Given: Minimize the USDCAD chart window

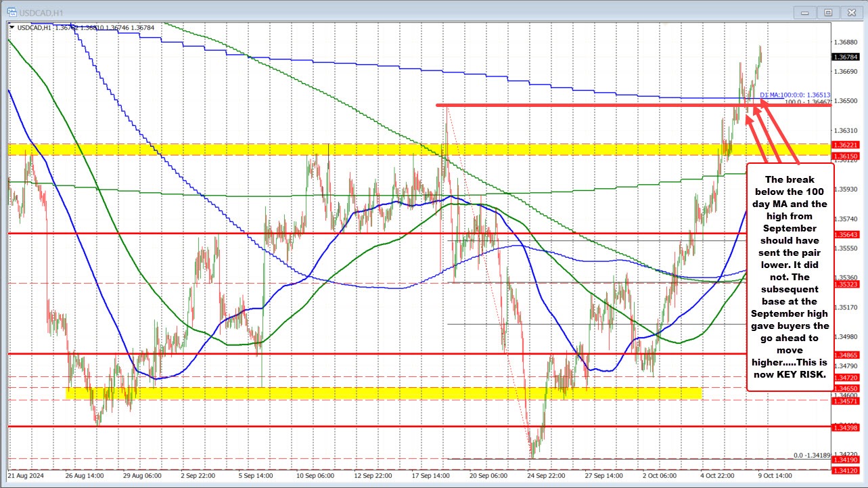Looking at the screenshot, I should (804, 12).
